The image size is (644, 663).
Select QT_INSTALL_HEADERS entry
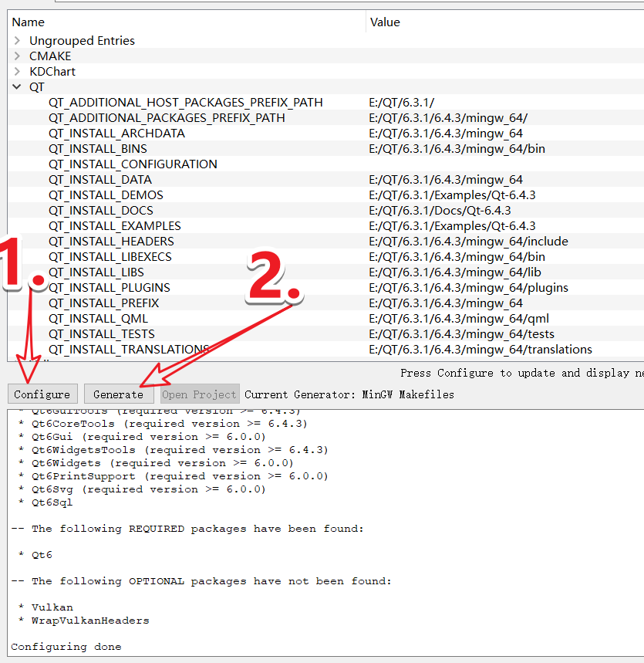pos(111,241)
